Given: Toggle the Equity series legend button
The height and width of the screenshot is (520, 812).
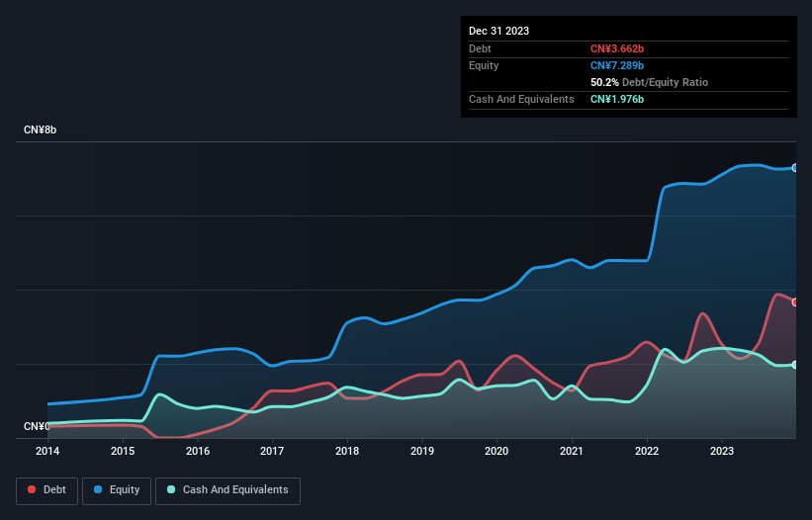Looking at the screenshot, I should coord(117,490).
